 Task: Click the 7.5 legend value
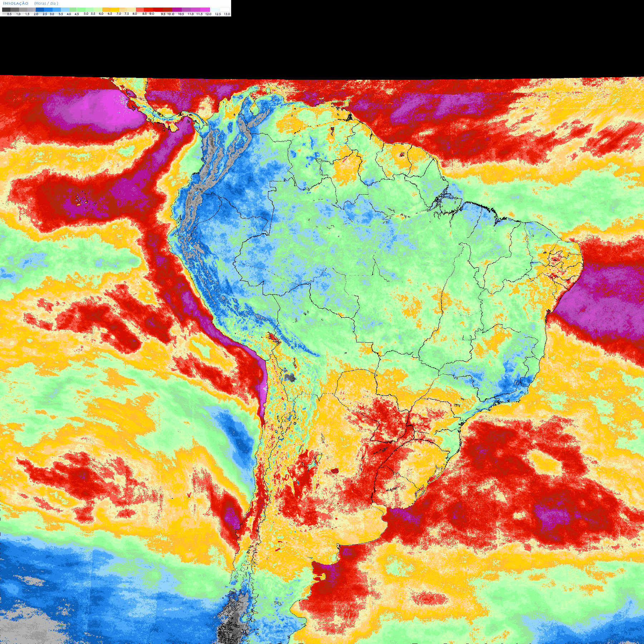[127, 14]
